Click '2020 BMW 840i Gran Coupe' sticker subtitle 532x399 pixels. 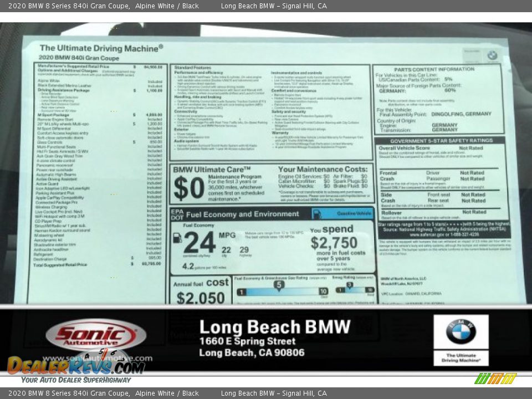coord(79,58)
